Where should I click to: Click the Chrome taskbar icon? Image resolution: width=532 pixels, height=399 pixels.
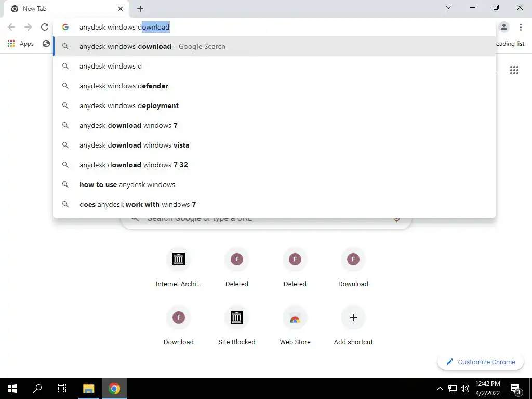coord(114,389)
